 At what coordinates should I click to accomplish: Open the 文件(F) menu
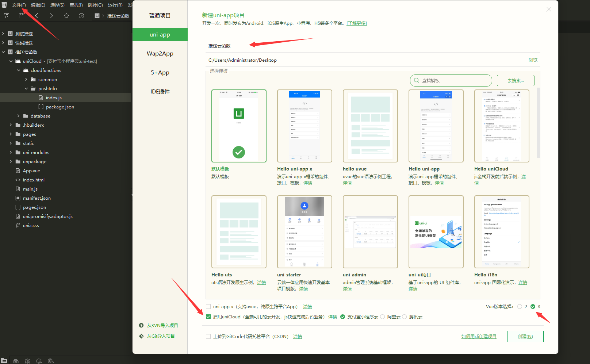19,5
